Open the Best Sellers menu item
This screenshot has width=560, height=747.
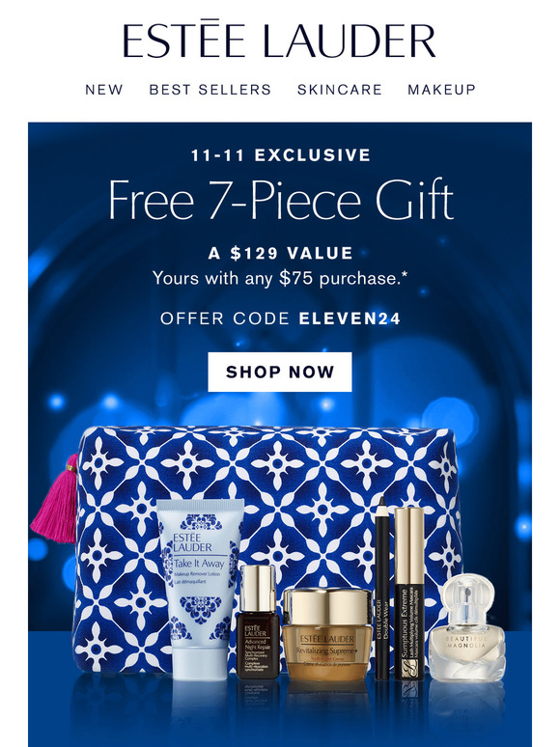[210, 89]
